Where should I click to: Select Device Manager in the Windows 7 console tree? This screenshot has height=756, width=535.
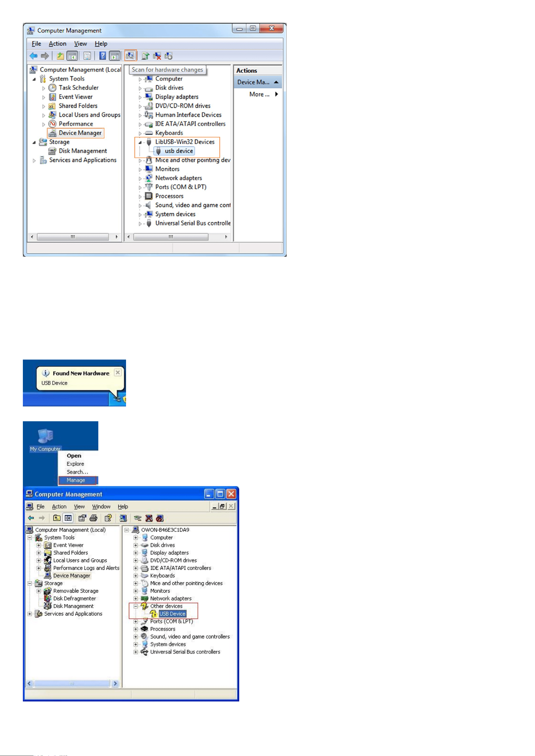(80, 133)
